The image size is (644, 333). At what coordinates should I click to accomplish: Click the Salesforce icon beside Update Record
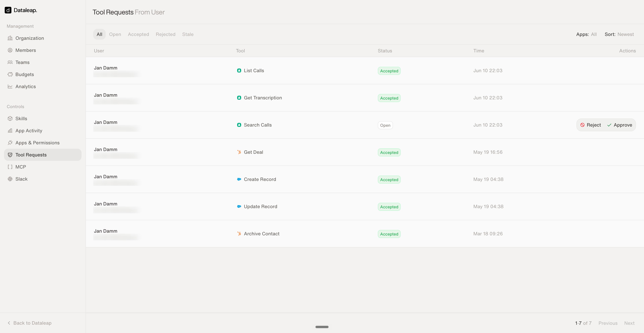[x=239, y=206]
